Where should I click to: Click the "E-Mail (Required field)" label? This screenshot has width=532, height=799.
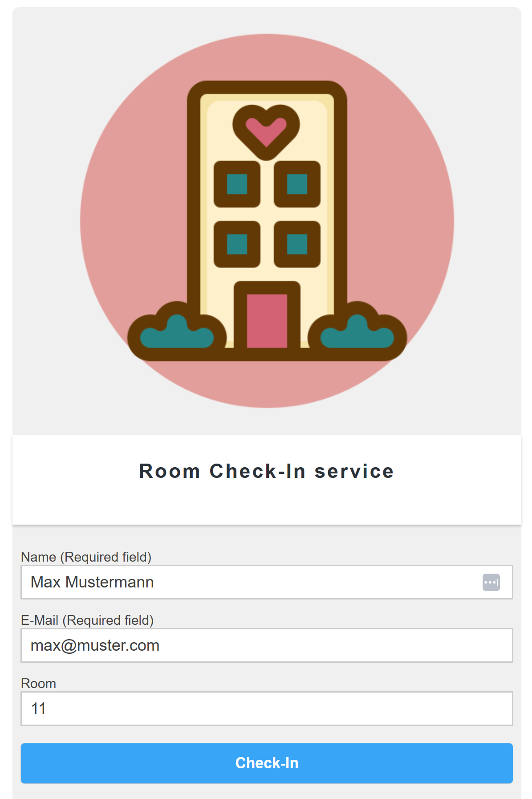click(87, 620)
